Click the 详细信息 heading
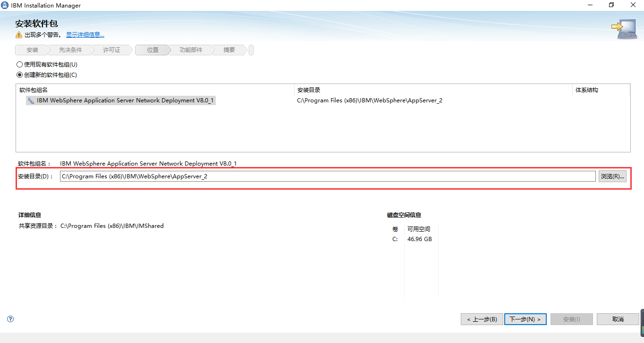This screenshot has width=644, height=343. [x=30, y=215]
